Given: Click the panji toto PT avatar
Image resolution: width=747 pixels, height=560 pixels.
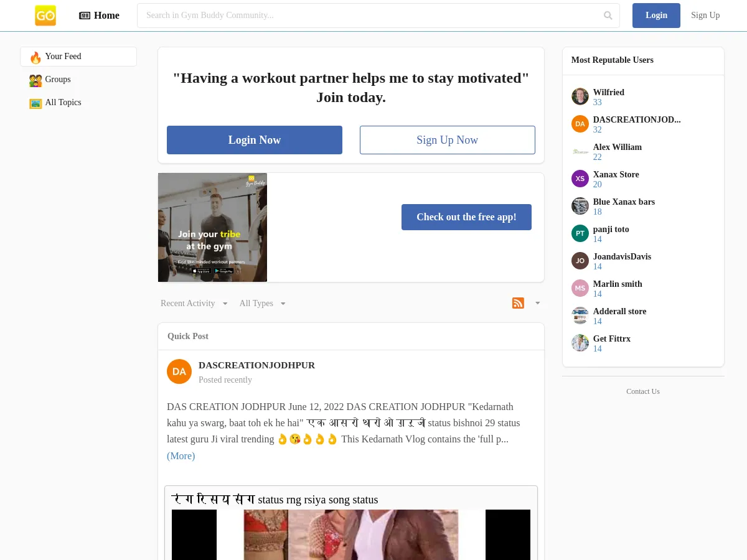Looking at the screenshot, I should [580, 233].
